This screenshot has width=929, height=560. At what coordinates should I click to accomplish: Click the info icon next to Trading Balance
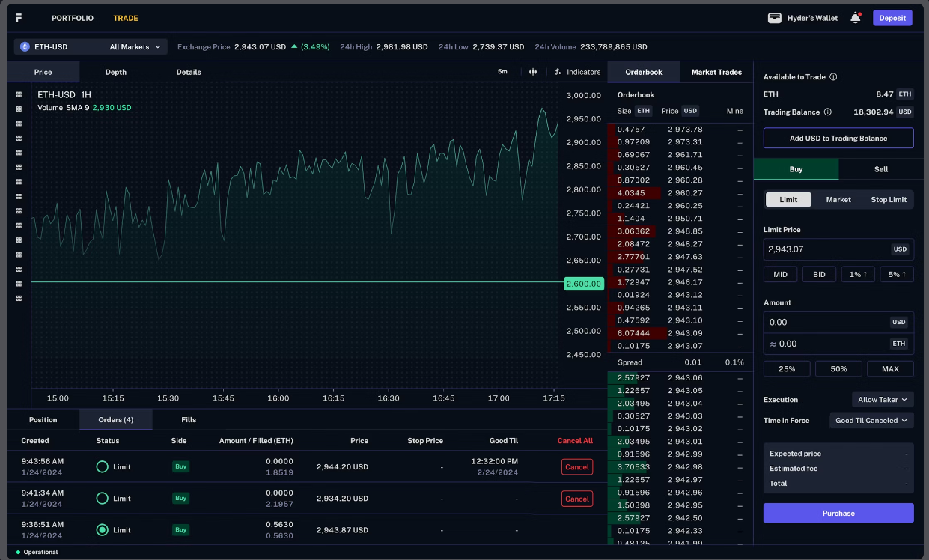(x=827, y=112)
